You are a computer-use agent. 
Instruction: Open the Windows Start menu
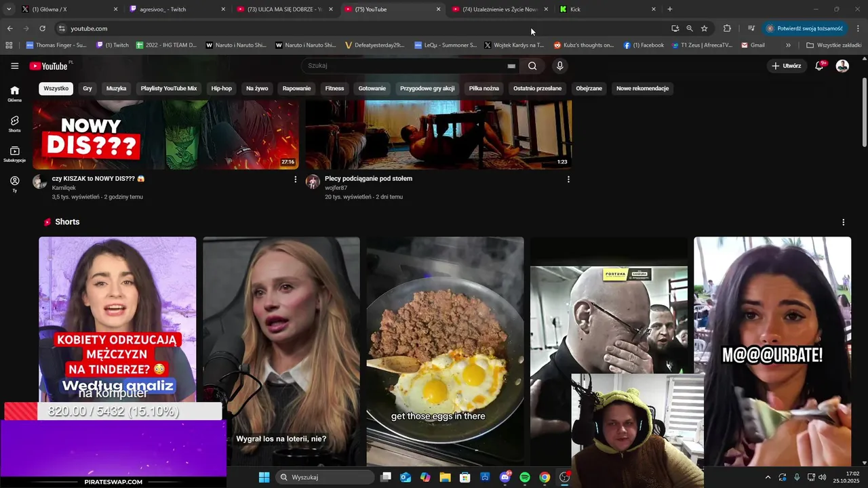pyautogui.click(x=264, y=477)
